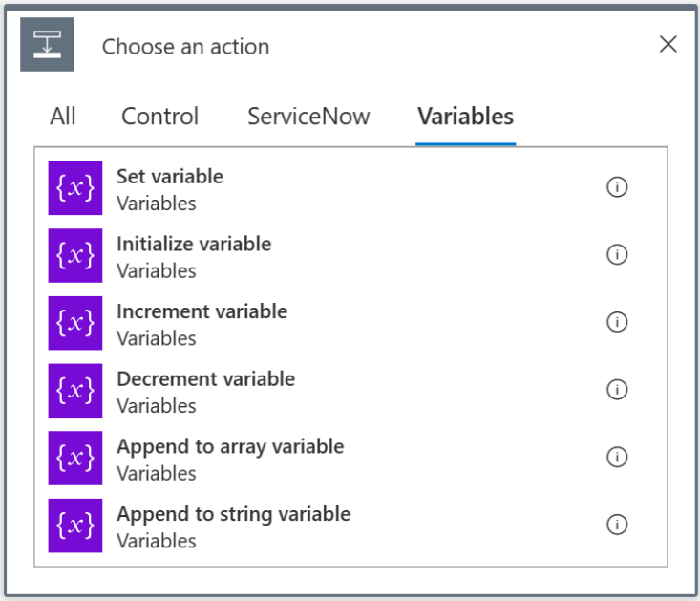Select the Append to string variable action
Image resolution: width=700 pixels, height=601 pixels.
click(233, 514)
